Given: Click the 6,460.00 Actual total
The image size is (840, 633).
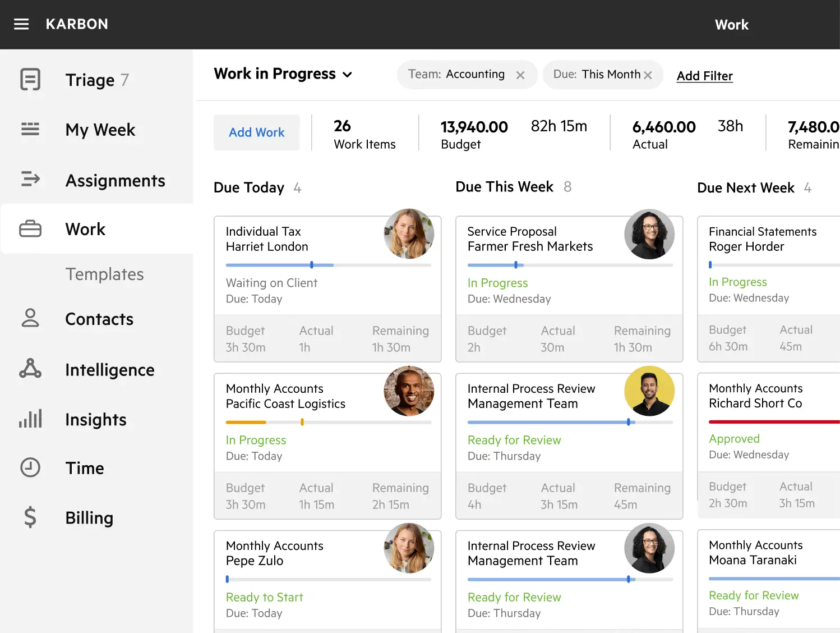Looking at the screenshot, I should point(664,135).
